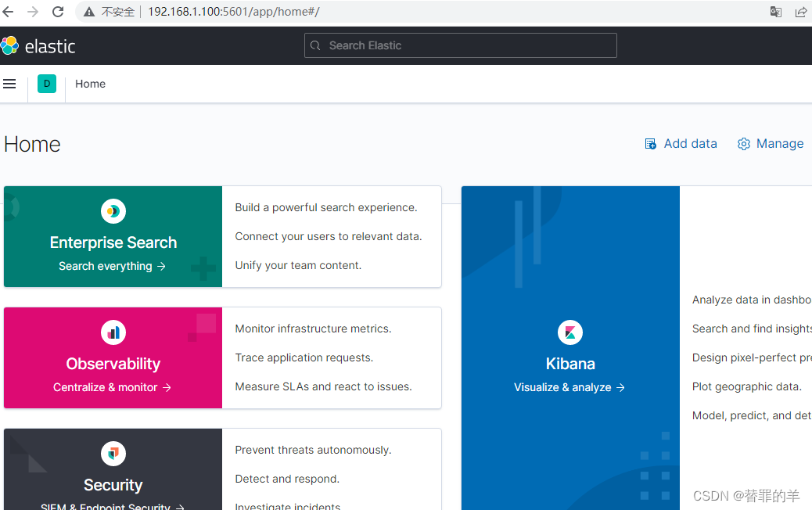Image resolution: width=812 pixels, height=510 pixels.
Task: Click the Enterprise Search logo icon
Action: [113, 211]
